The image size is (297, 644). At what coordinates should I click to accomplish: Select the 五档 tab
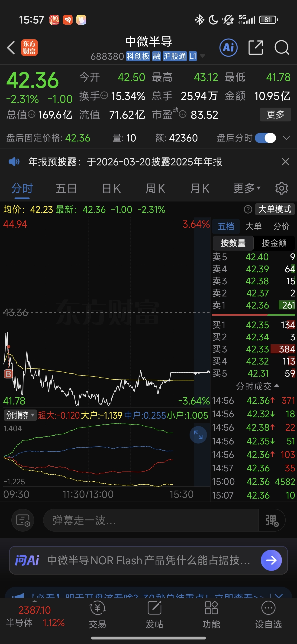(x=226, y=226)
